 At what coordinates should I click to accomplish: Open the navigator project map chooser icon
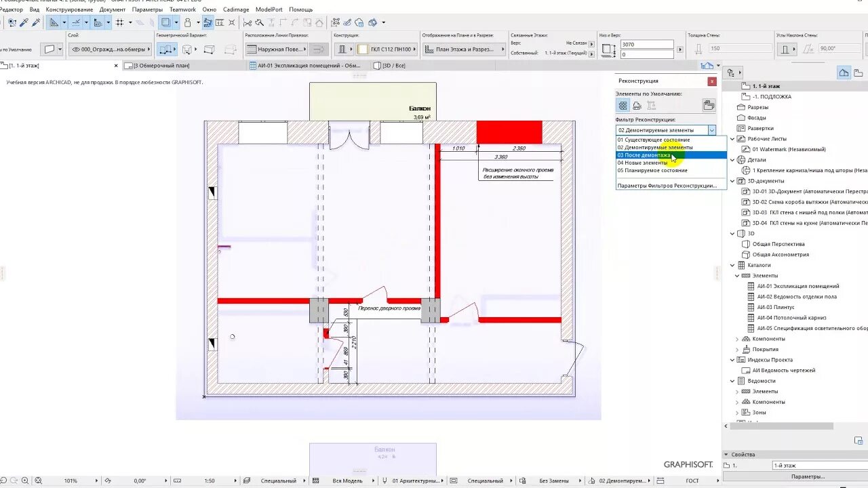click(732, 72)
